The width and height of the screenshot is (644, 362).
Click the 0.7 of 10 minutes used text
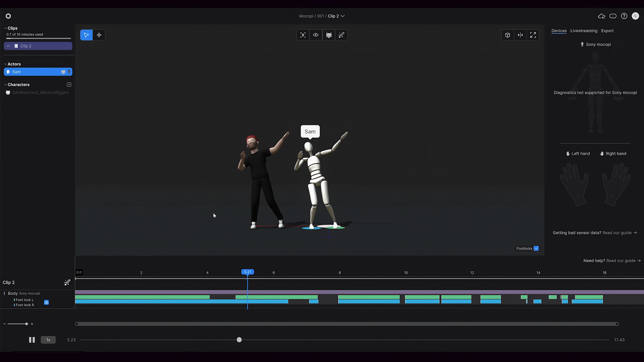coord(25,35)
